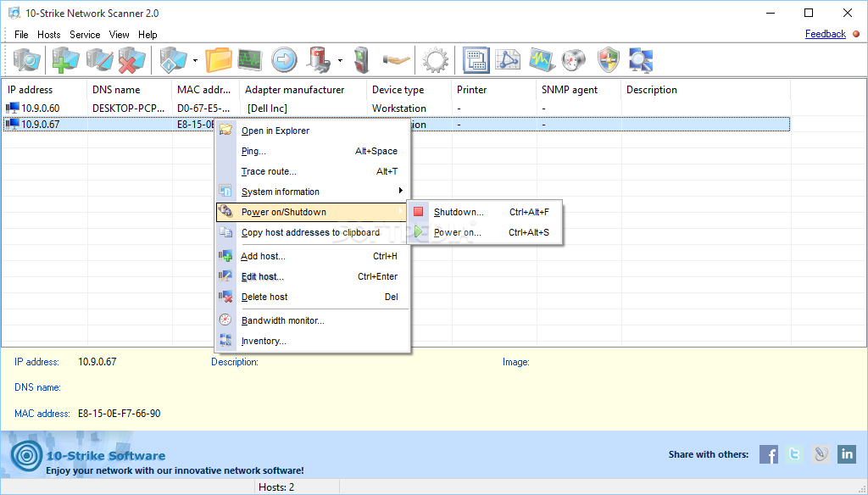This screenshot has height=495, width=868.
Task: Follow the Feedback link
Action: tap(826, 34)
